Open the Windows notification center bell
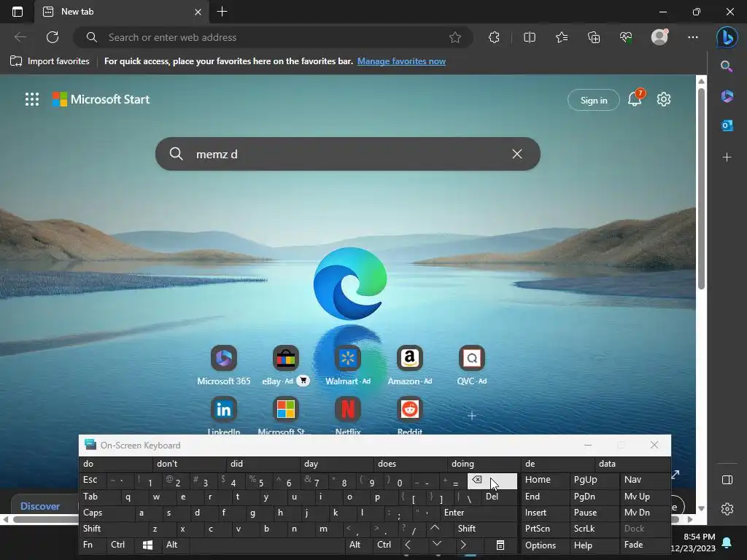The image size is (747, 560). tap(727, 542)
